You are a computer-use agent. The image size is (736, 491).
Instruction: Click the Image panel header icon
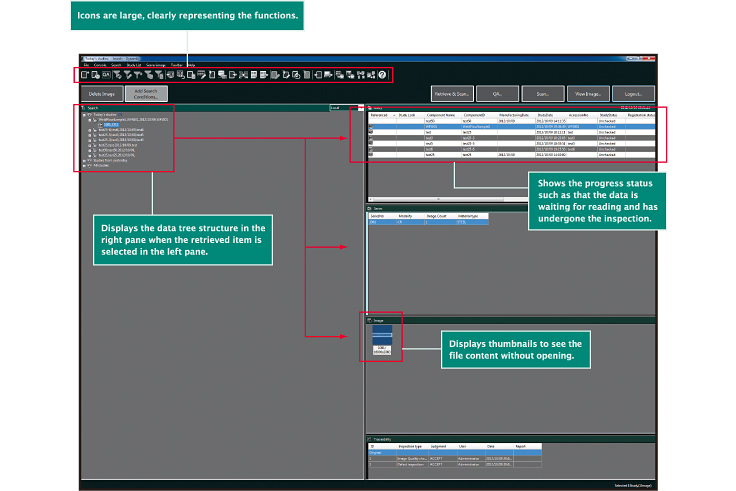pyautogui.click(x=370, y=319)
